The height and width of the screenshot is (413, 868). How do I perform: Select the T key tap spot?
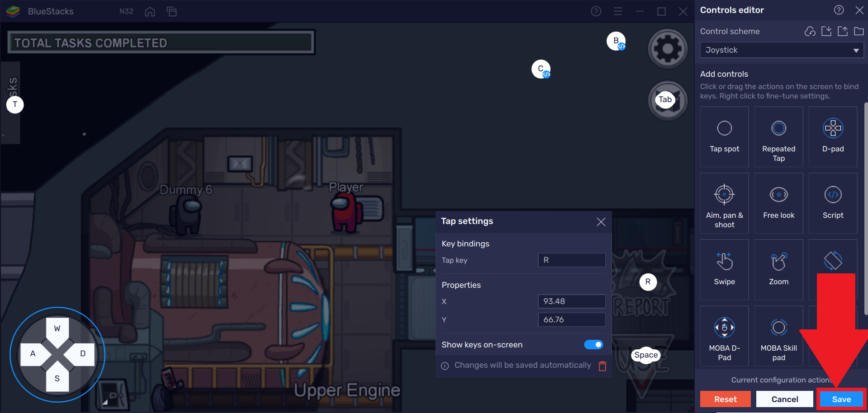[x=15, y=105]
